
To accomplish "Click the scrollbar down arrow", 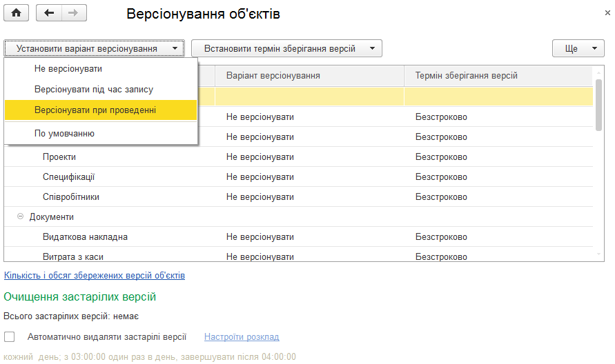I will tap(598, 254).
